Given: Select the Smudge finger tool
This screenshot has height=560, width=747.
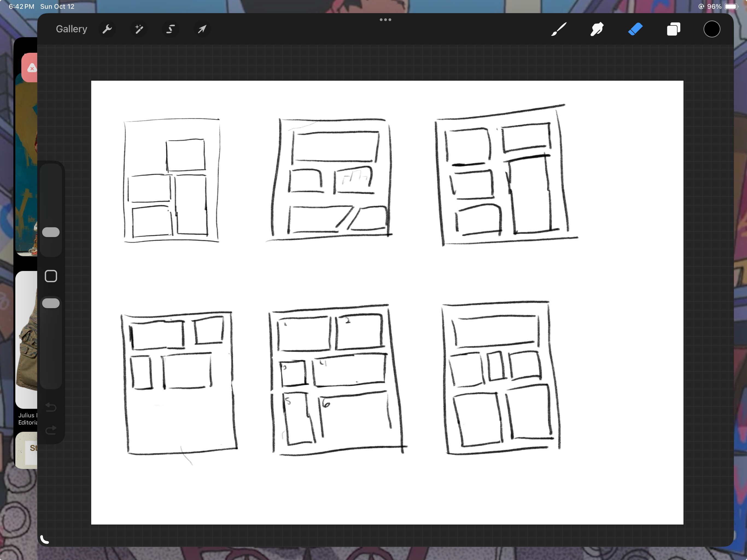Looking at the screenshot, I should (597, 29).
